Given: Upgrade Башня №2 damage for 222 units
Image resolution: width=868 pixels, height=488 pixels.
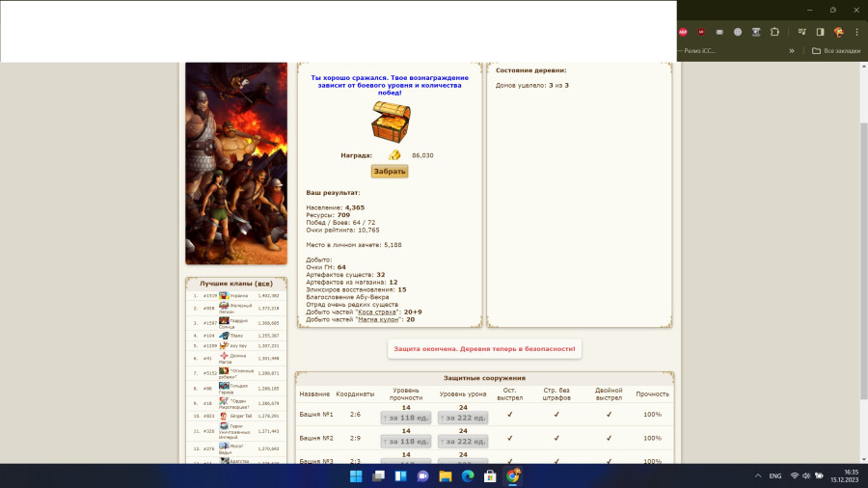Looking at the screenshot, I should pyautogui.click(x=463, y=442).
